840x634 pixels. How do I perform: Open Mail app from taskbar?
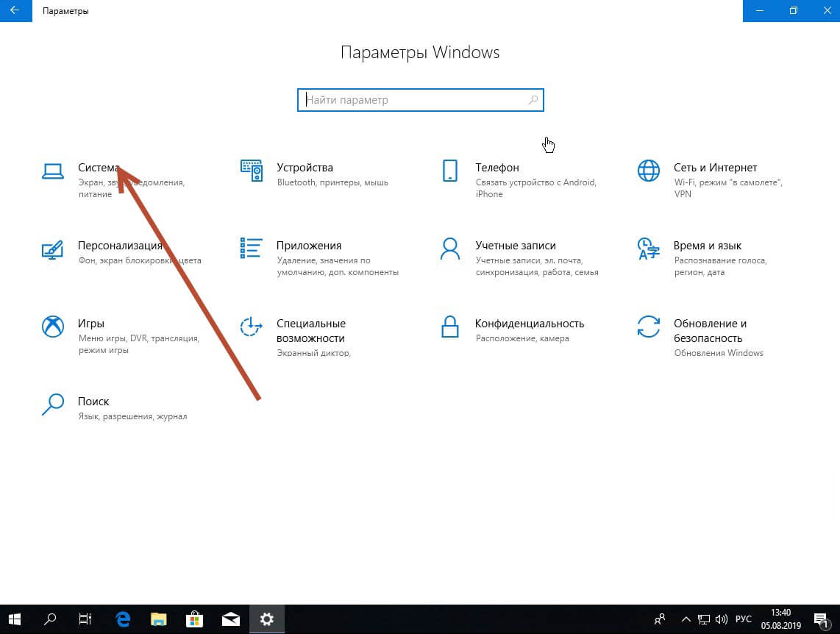coord(230,619)
